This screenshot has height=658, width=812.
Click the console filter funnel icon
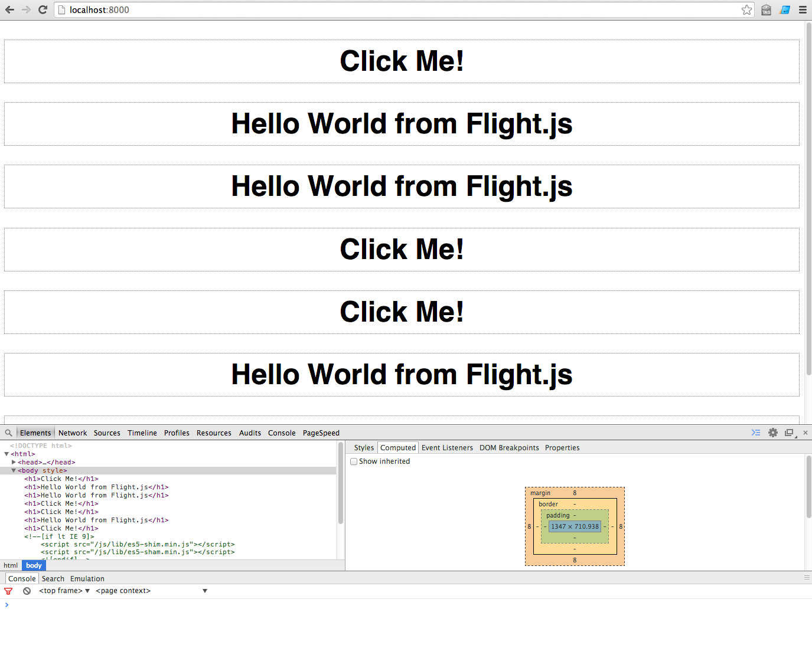(8, 591)
